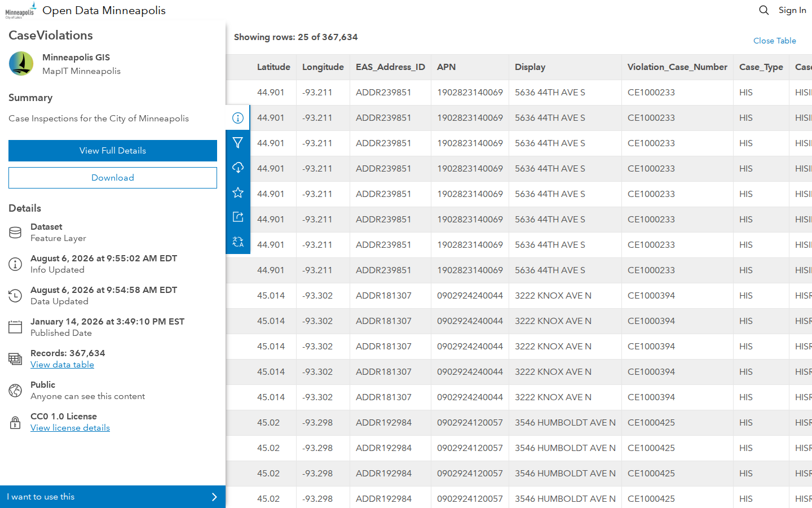Select the I want to use this bar

click(x=113, y=497)
